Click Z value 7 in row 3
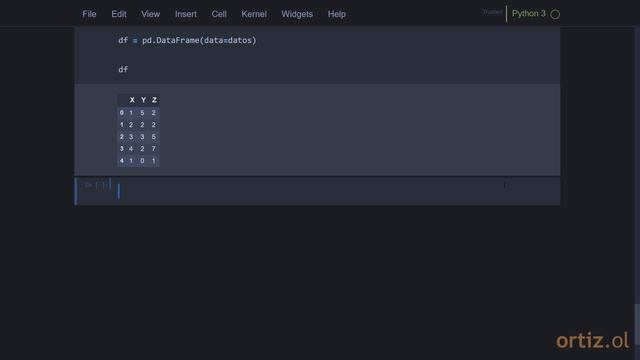640x360 pixels. pos(153,149)
